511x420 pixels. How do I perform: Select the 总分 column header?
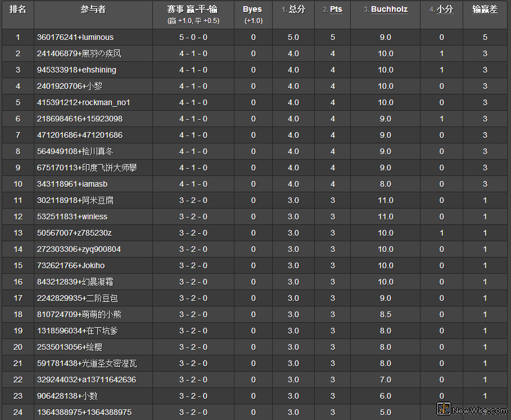[x=297, y=10]
